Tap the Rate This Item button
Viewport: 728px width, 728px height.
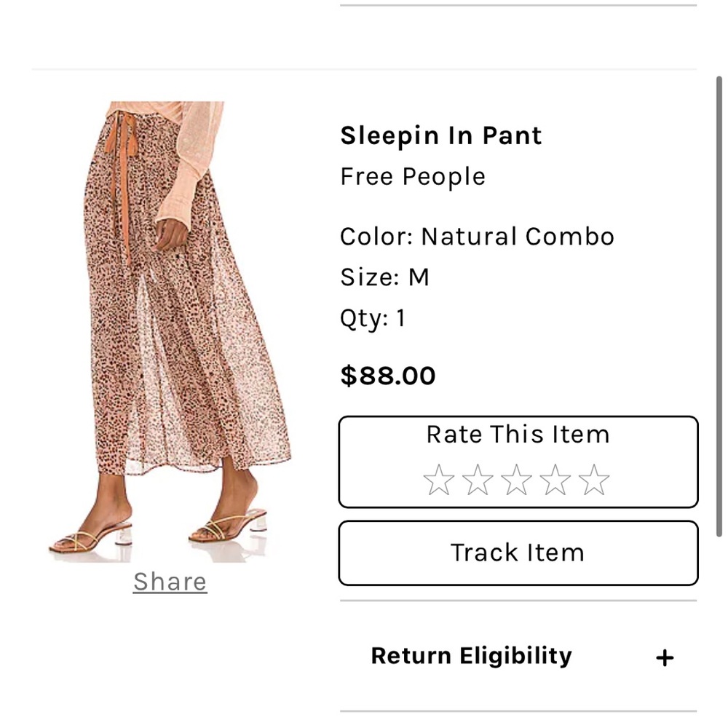tap(518, 435)
